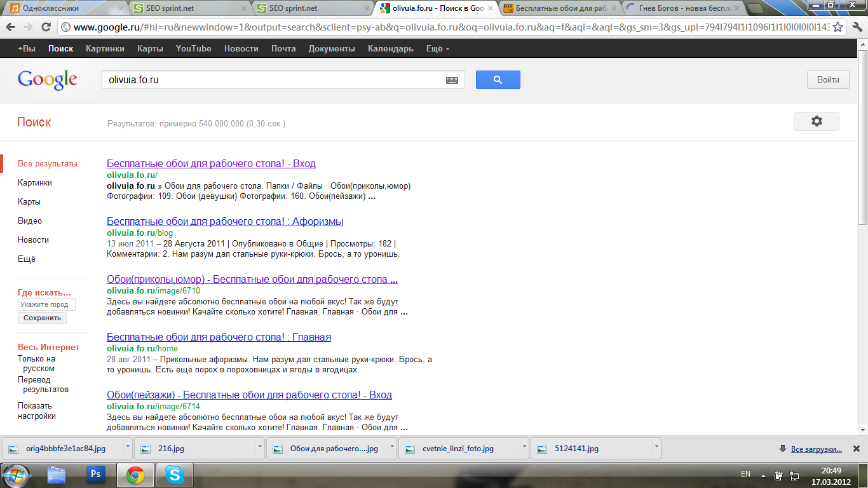The width and height of the screenshot is (868, 488).
Task: Open dropdown for orig4bbbfe3e1ac84.jpg download
Action: pos(127,447)
